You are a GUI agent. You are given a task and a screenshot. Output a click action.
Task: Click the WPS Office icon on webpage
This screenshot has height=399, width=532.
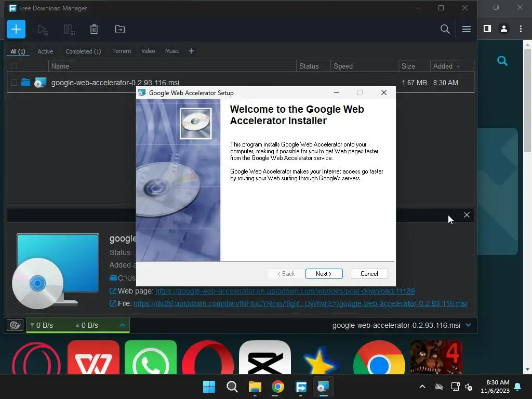[94, 357]
